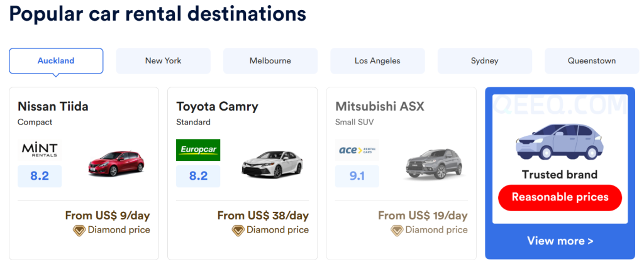Click the 9.1 rating badge for Ace

(357, 176)
